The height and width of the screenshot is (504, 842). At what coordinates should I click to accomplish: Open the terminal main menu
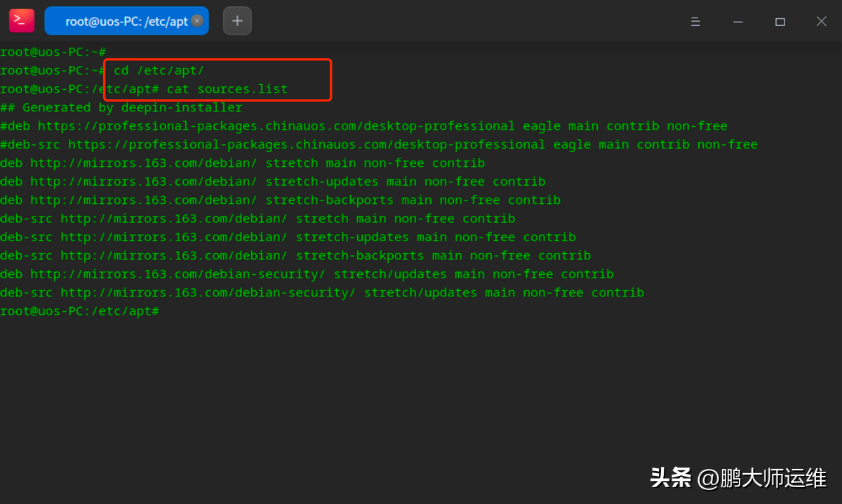coord(695,22)
